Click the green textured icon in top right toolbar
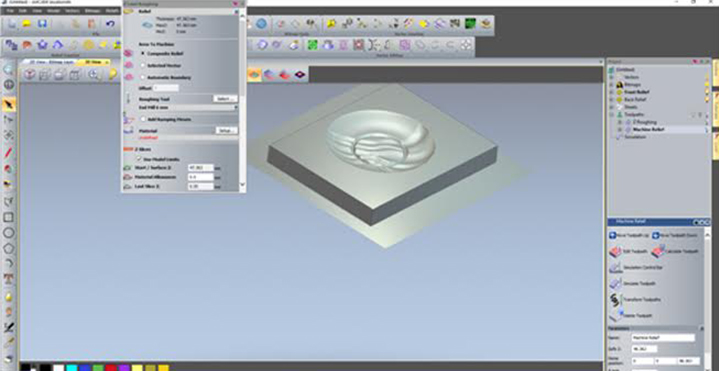 (x=470, y=23)
